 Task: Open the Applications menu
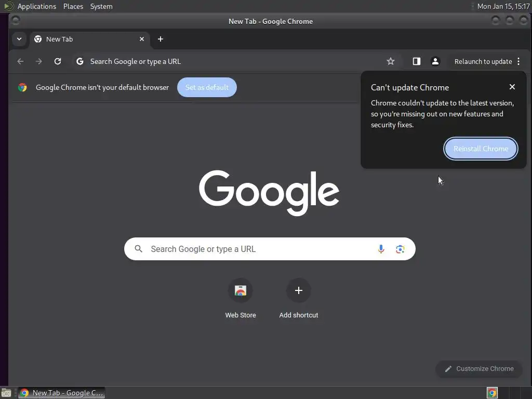point(37,6)
